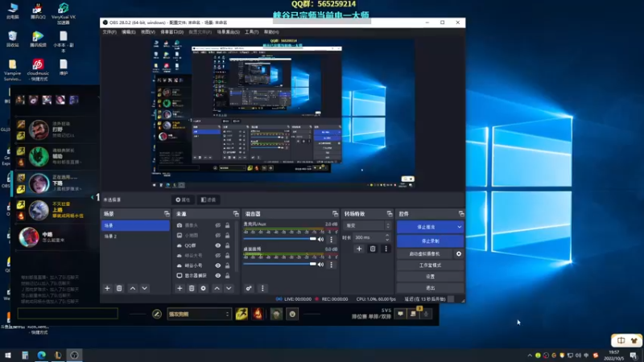Screen dimensions: 644x362
Task: Open transition properties three-dot menu
Action: (386, 249)
